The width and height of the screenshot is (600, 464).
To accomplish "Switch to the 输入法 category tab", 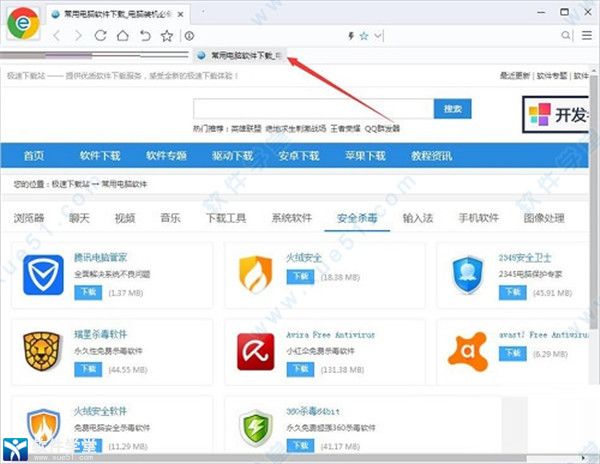I will coord(419,217).
